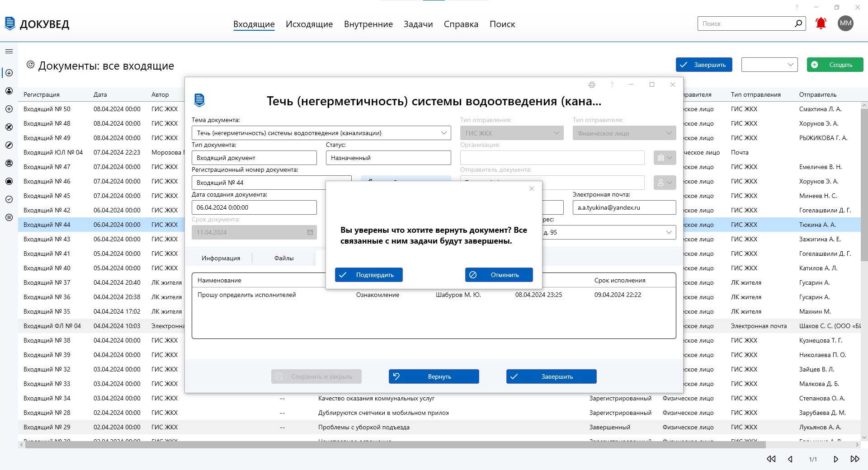Screen dimensions: 868x470
Task: Click Вернуть button in document window
Action: coord(434,376)
